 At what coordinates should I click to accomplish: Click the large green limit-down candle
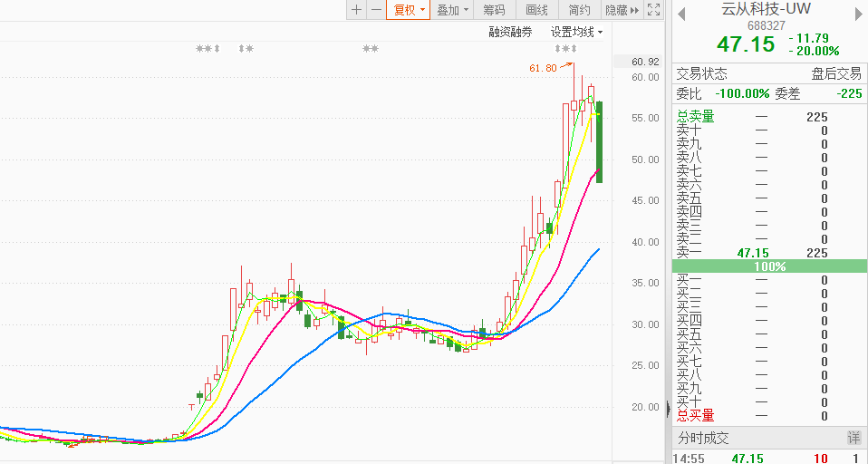(599, 141)
